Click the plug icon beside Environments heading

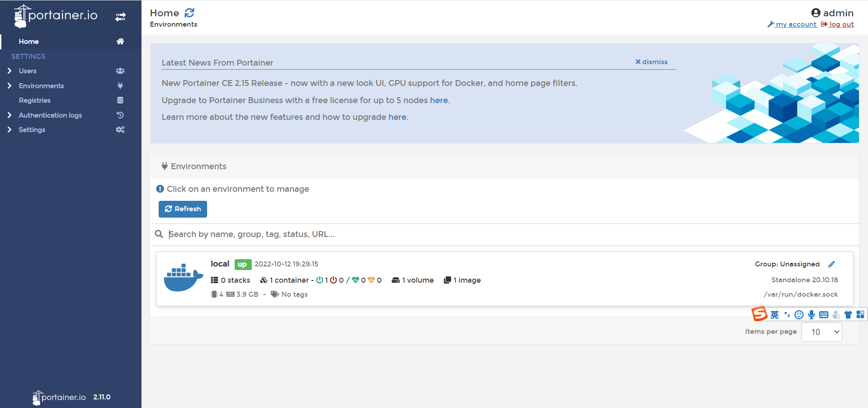(165, 166)
